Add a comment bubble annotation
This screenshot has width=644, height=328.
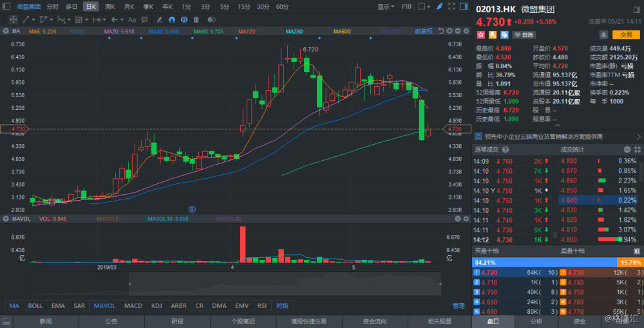[144, 19]
